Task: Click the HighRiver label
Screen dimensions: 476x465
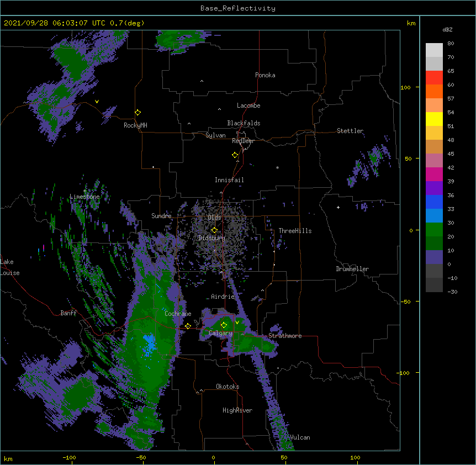Action: [237, 410]
